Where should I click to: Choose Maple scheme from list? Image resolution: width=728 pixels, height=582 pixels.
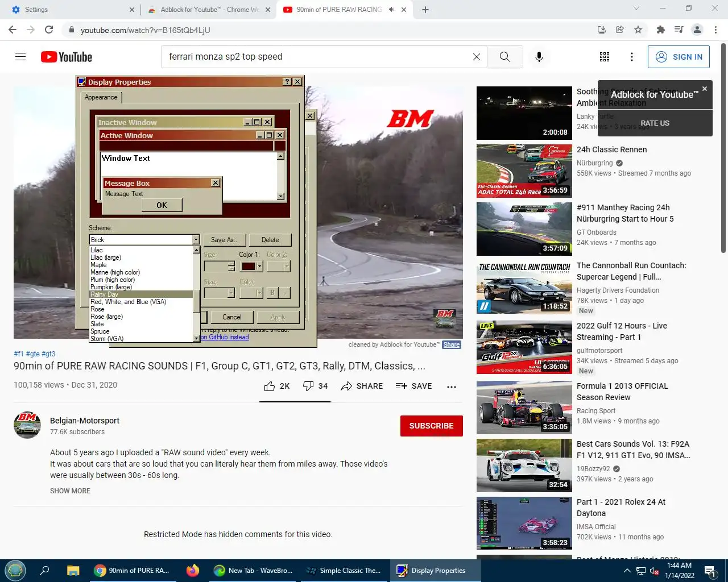point(142,265)
